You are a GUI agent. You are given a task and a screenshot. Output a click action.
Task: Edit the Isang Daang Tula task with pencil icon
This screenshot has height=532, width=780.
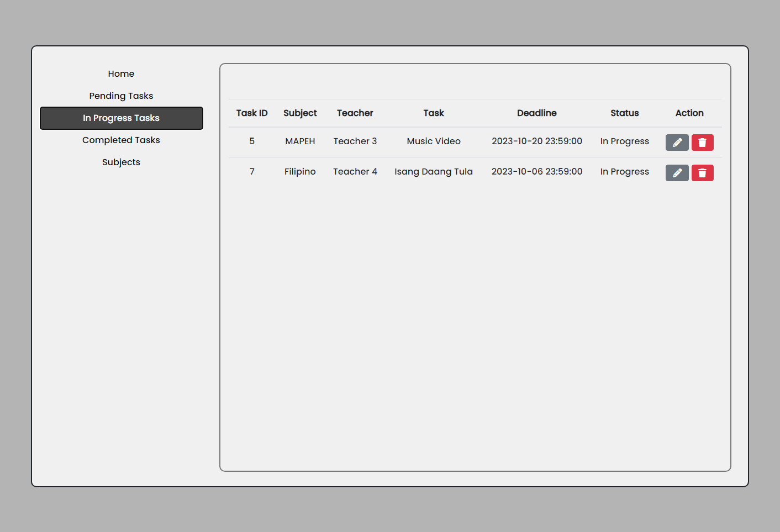click(x=677, y=173)
